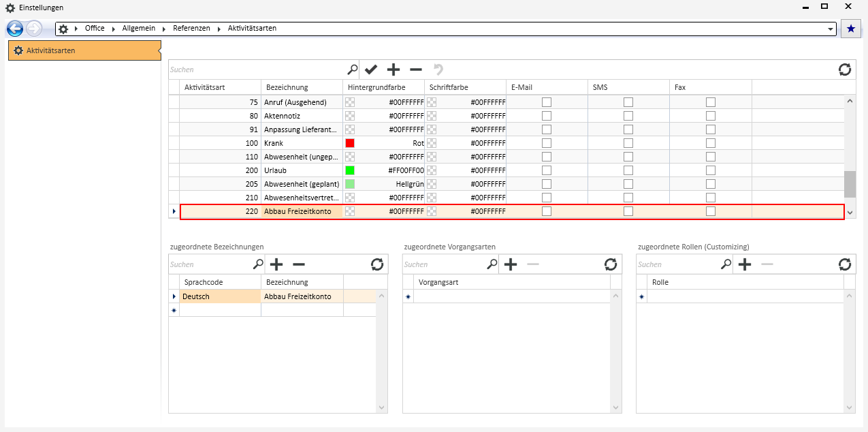868x432 pixels.
Task: Click scroll-down arrow in Bezeichnungen panel
Action: tap(382, 407)
